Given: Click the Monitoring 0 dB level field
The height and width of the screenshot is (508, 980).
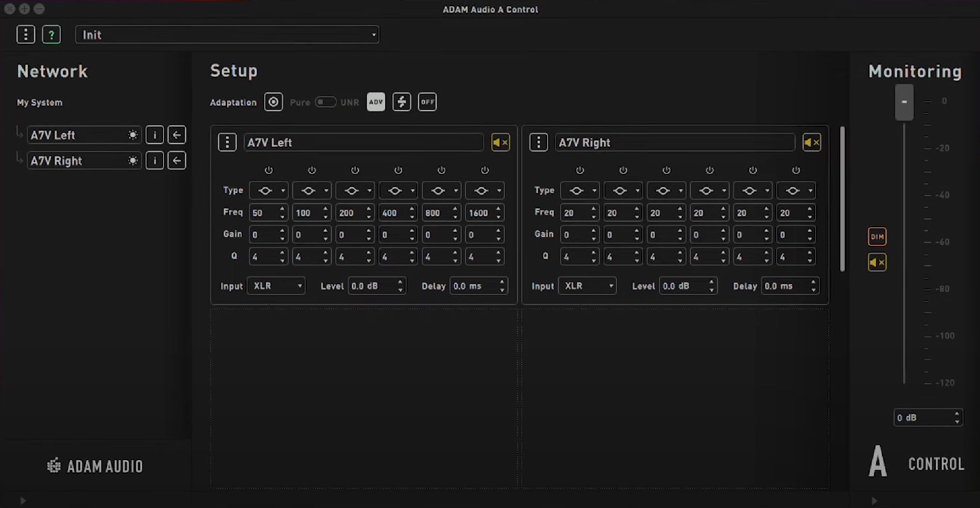Looking at the screenshot, I should pos(928,417).
